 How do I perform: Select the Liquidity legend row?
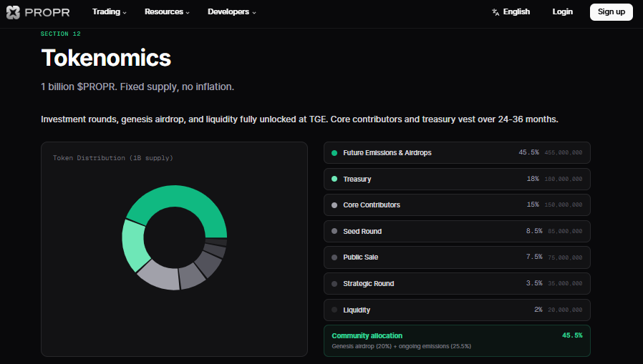[457, 310]
